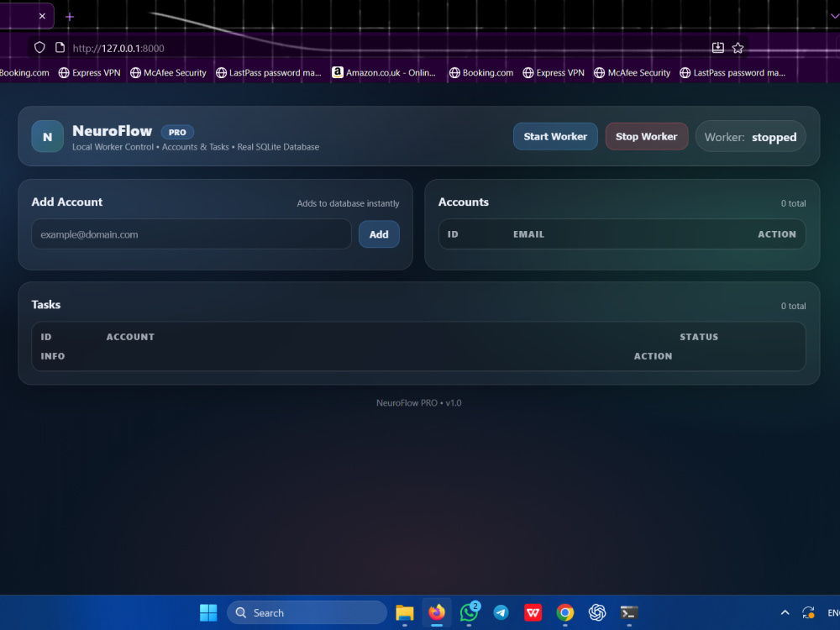Show hidden system tray icons

tap(785, 612)
